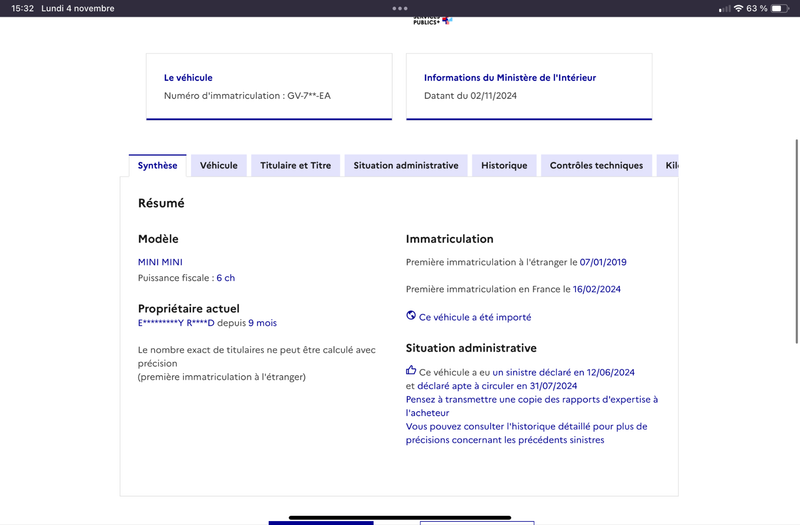Viewport: 800px width, 525px height.
Task: Click the 9 mois ownership duration
Action: coord(262,323)
